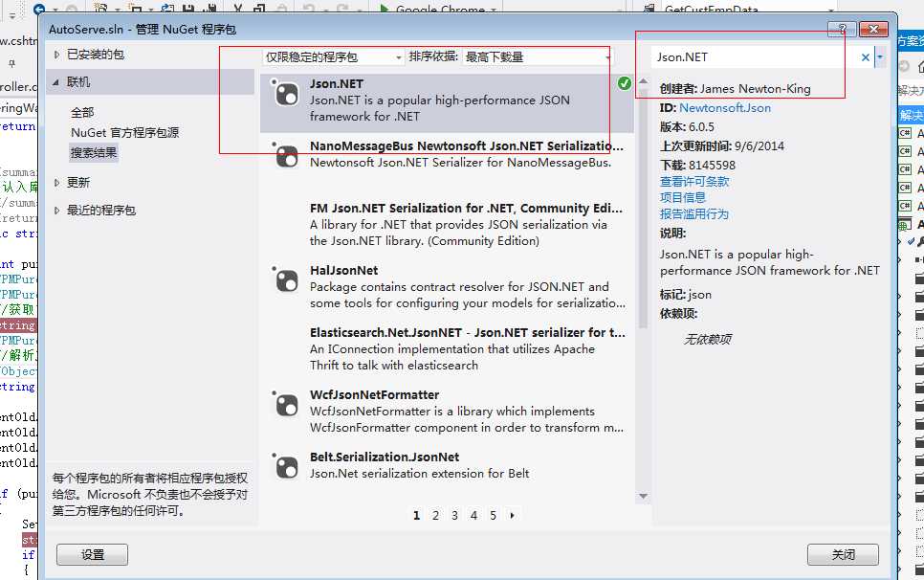924x580 pixels.
Task: Select current page 1 in pager
Action: tap(417, 515)
